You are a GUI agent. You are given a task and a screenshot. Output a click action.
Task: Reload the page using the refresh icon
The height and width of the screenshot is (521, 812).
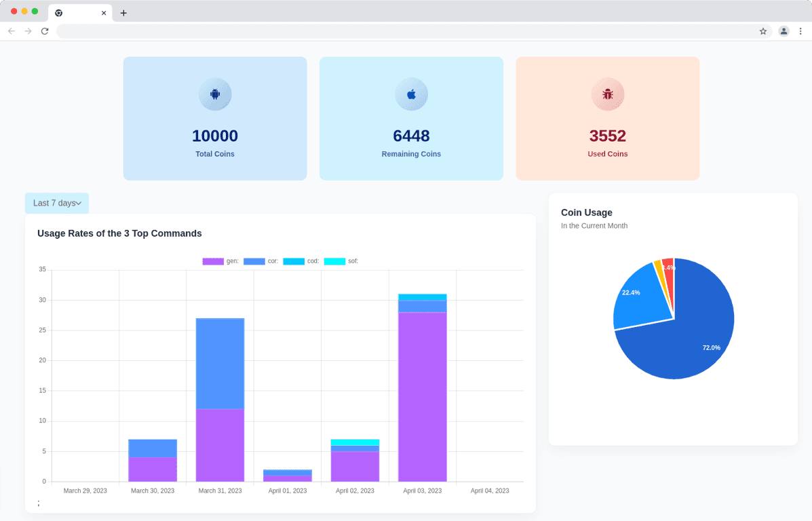coord(45,31)
